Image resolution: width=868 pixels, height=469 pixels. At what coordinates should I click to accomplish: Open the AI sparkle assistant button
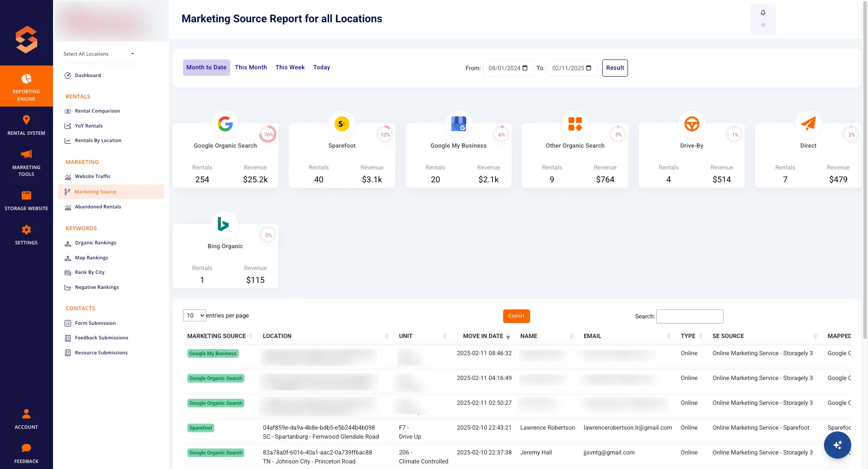point(837,445)
